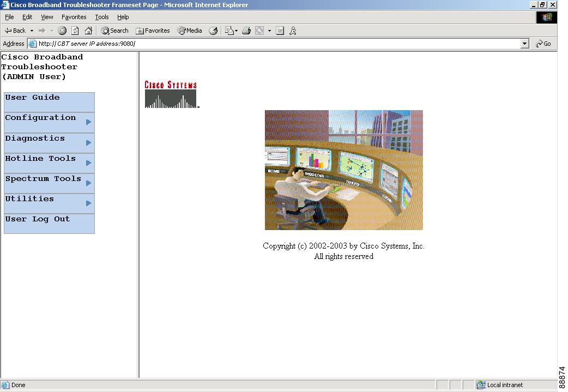Open the Help menu
The width and height of the screenshot is (568, 392).
point(123,17)
